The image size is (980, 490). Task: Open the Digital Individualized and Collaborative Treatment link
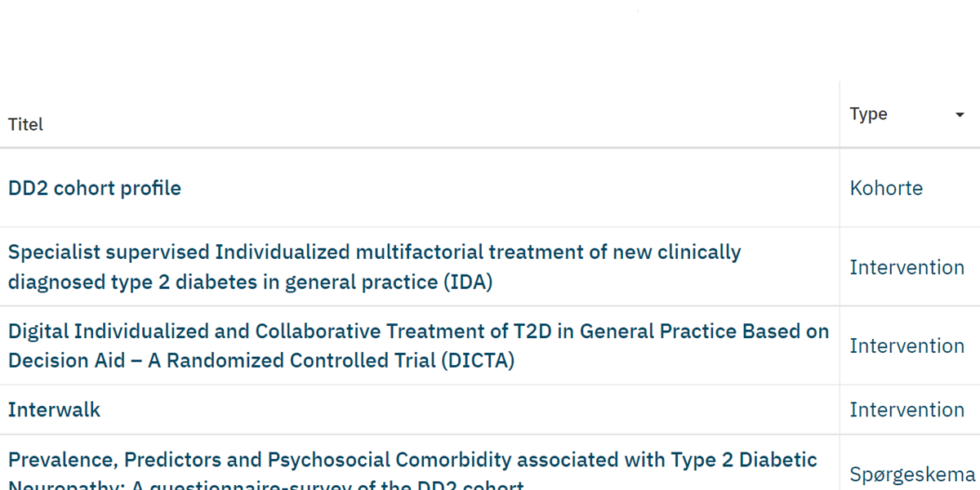[418, 332]
